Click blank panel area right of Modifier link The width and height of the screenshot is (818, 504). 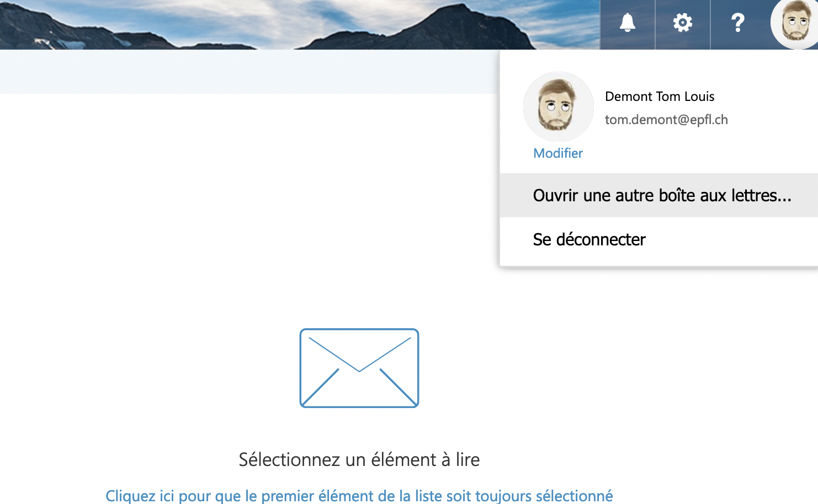coord(690,153)
